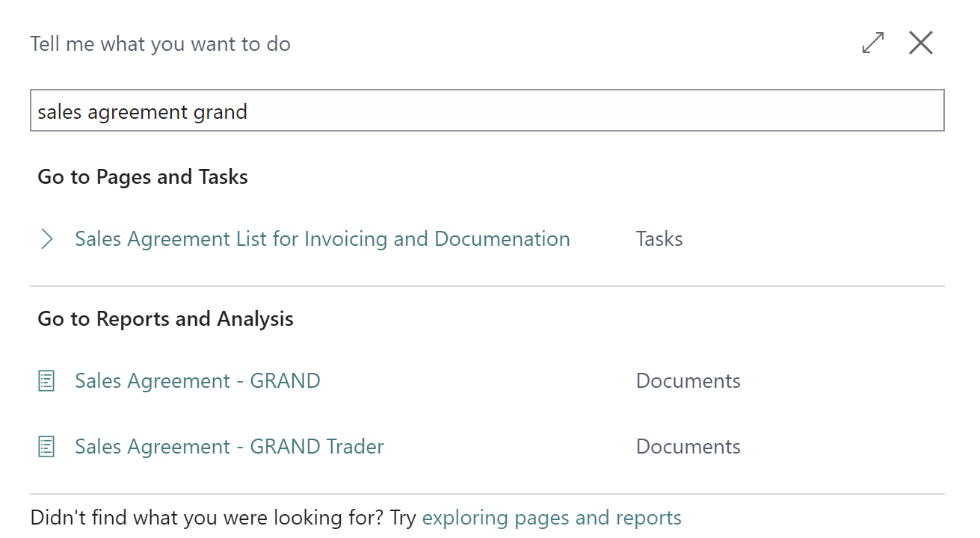Select the Go to Reports and Analysis heading
The width and height of the screenshot is (980, 538).
coord(165,319)
